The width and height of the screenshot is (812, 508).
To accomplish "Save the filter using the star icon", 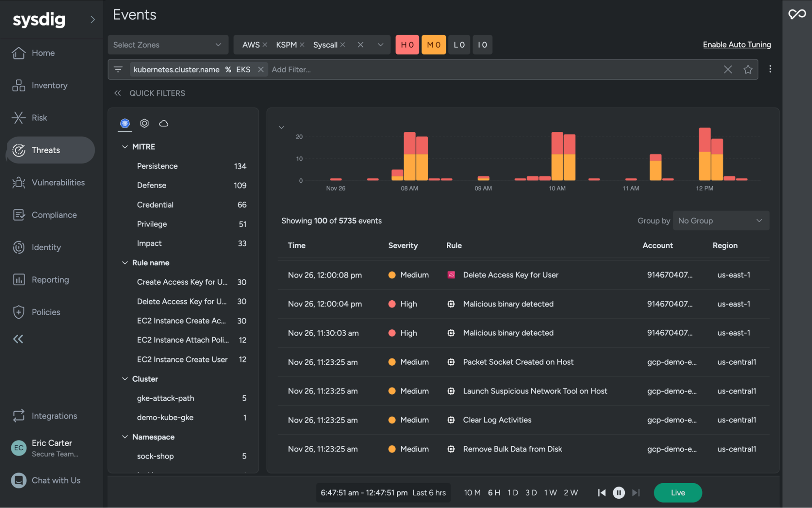I will (x=748, y=69).
